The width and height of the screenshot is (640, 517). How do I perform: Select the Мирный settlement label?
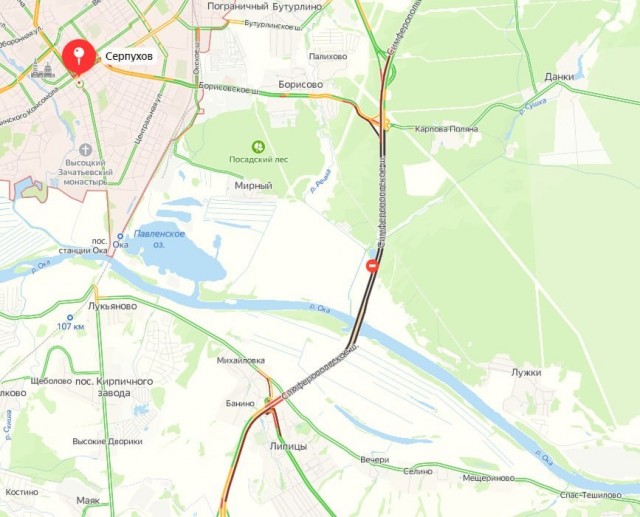click(253, 186)
